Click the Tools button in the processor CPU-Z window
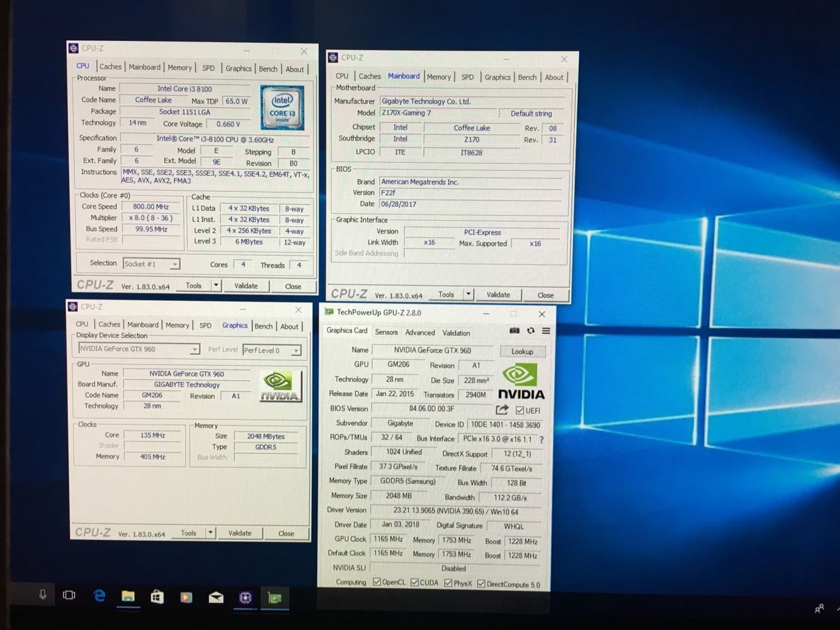The image size is (840, 630). point(193,285)
